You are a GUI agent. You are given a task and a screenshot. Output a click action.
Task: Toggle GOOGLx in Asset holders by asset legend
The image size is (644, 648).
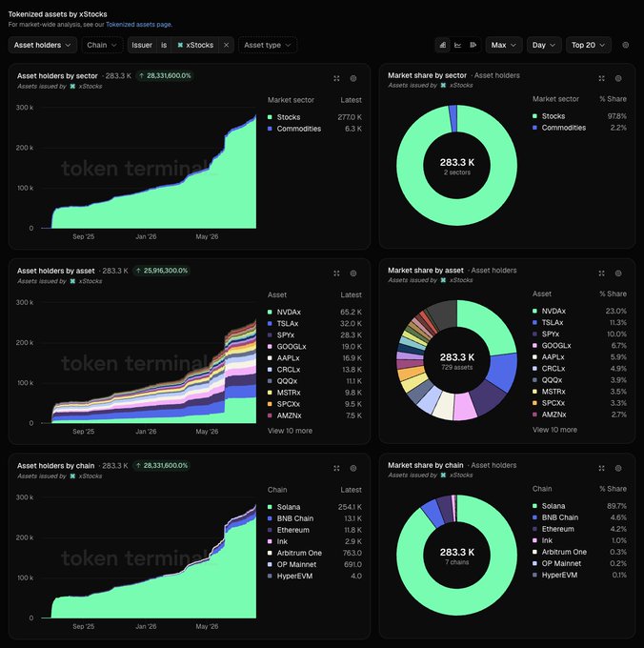[x=314, y=347]
